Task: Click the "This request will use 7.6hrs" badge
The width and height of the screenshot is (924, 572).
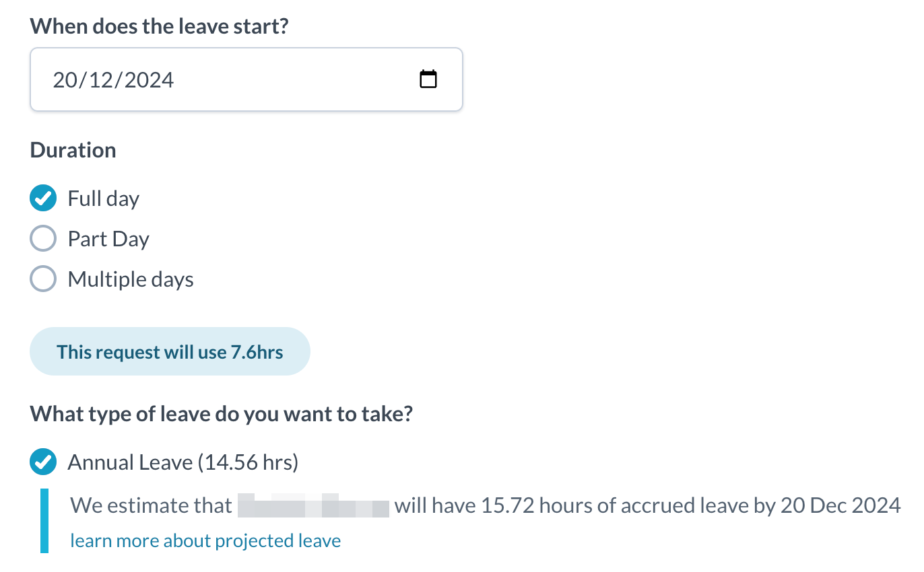Action: click(x=170, y=352)
